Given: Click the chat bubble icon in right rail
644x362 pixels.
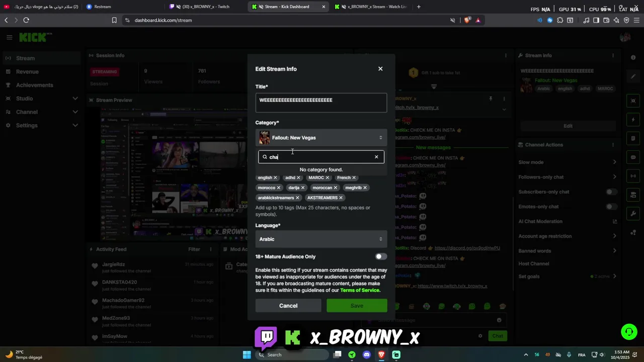Looking at the screenshot, I should (633, 157).
